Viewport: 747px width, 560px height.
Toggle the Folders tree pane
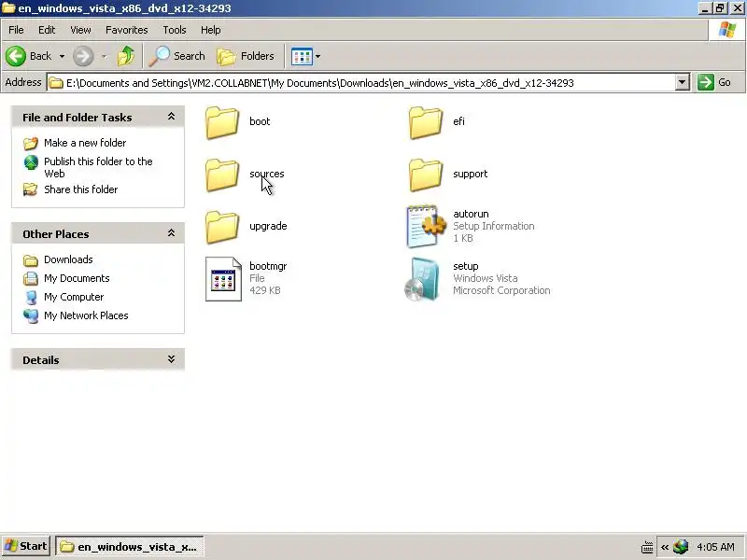(246, 56)
